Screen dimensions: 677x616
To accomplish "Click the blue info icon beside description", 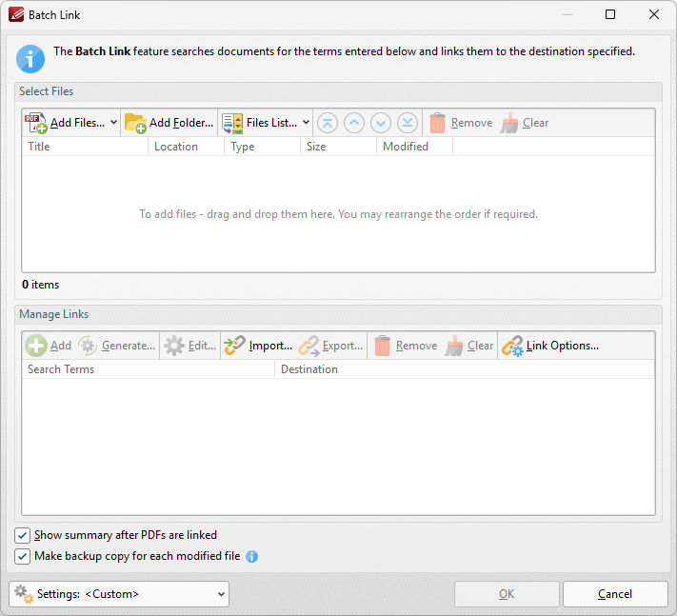I will point(30,59).
